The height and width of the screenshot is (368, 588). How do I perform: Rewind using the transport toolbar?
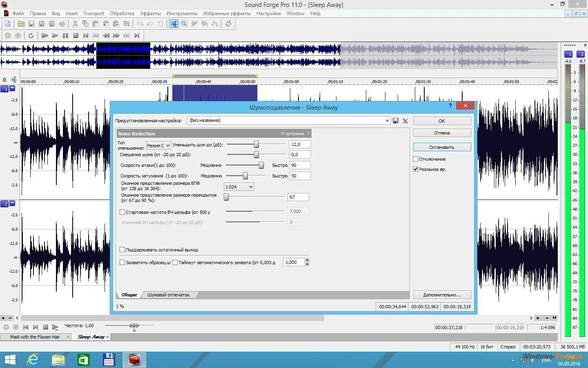click(106, 36)
